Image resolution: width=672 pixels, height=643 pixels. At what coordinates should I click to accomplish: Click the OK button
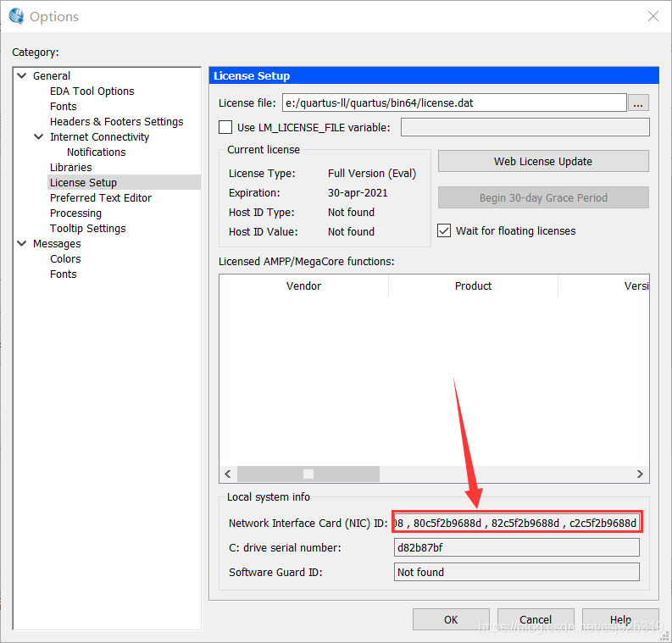451,619
